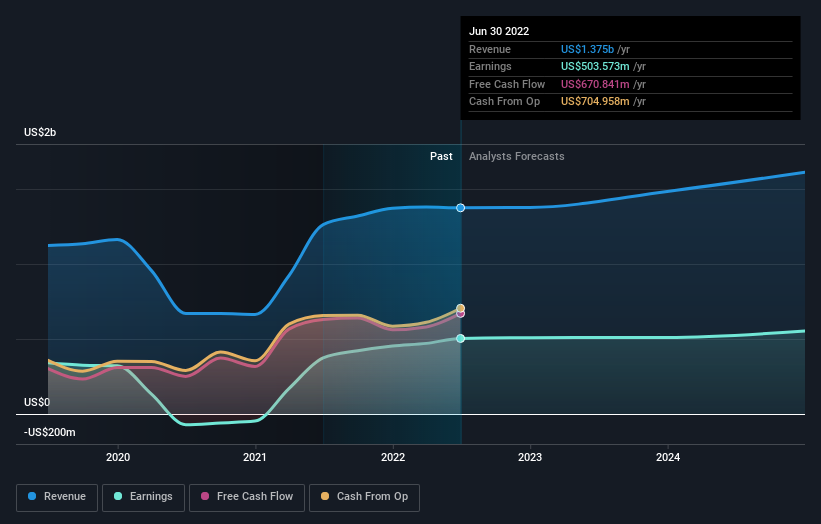Click the US$1.375b revenue value
821x524 pixels.
click(587, 49)
